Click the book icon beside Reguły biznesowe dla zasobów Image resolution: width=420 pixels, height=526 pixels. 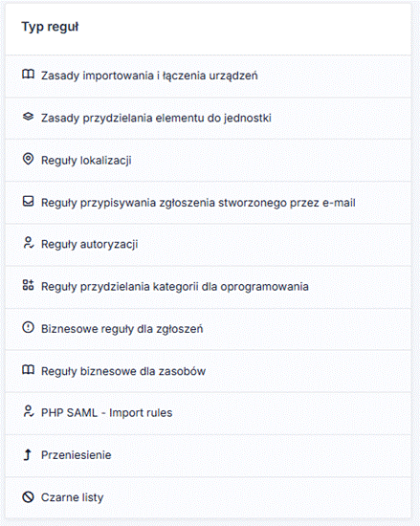pos(28,370)
